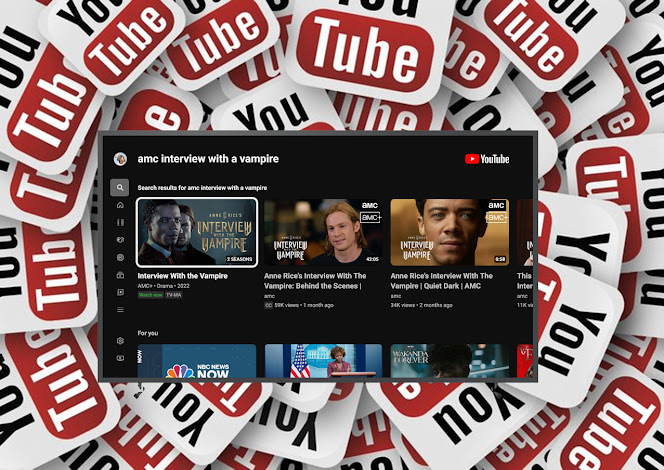Click 'Search results for amc interview' heading
664x470 pixels.
202,188
